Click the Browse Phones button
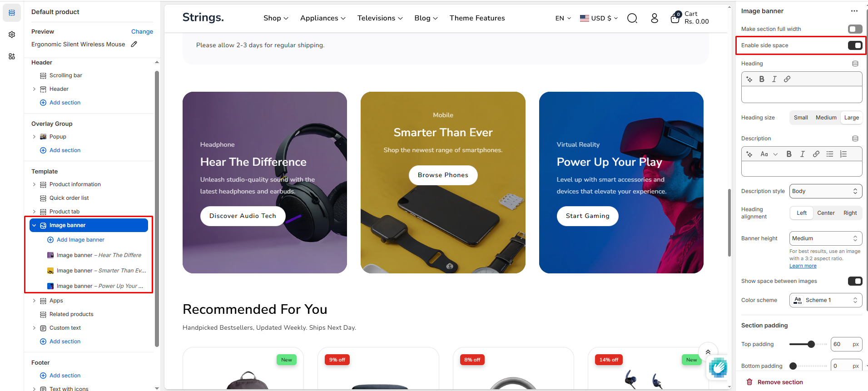This screenshot has height=391, width=868. [x=443, y=175]
